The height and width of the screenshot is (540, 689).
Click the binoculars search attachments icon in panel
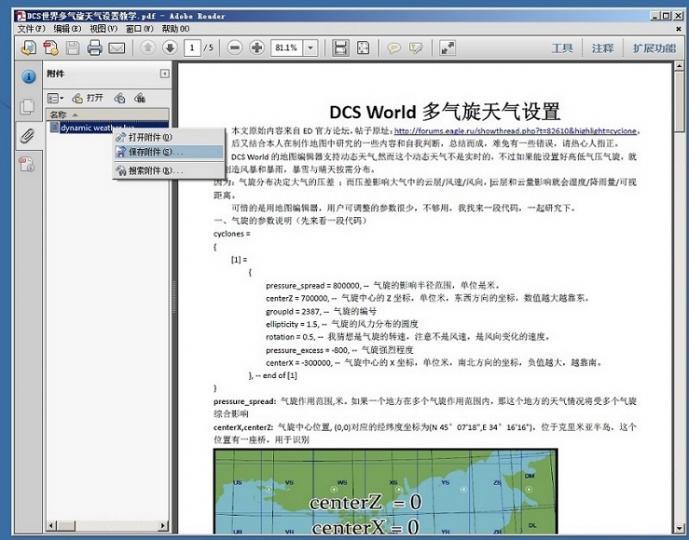click(x=139, y=98)
